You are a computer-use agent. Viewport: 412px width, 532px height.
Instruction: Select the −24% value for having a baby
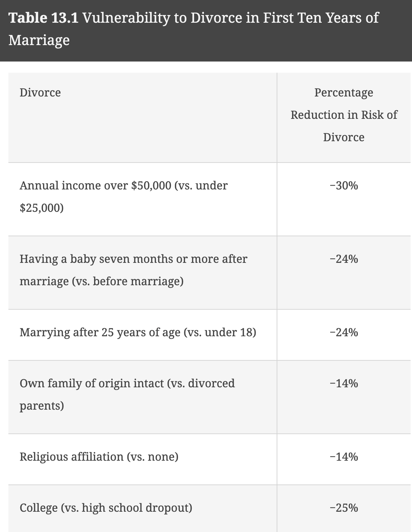click(343, 259)
